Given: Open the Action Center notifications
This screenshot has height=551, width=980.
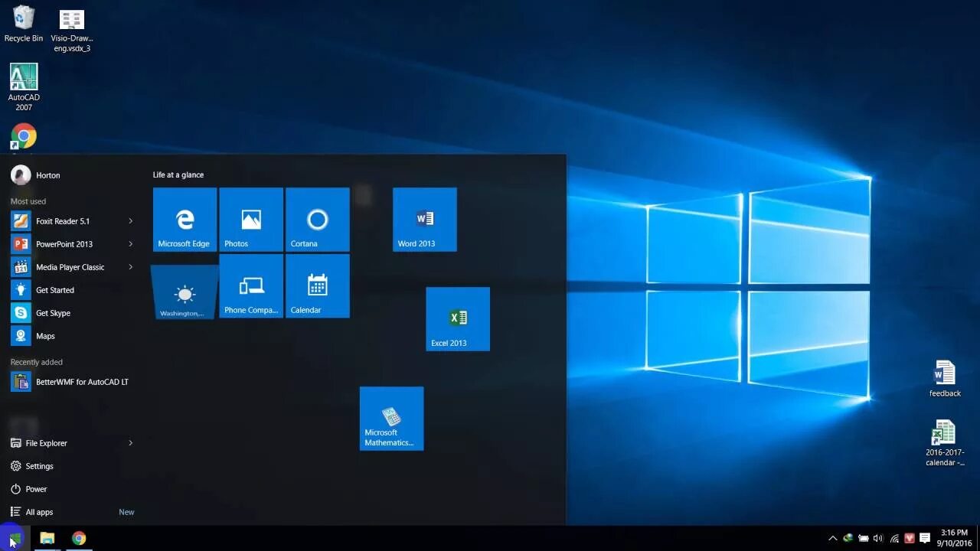Looking at the screenshot, I should [925, 538].
